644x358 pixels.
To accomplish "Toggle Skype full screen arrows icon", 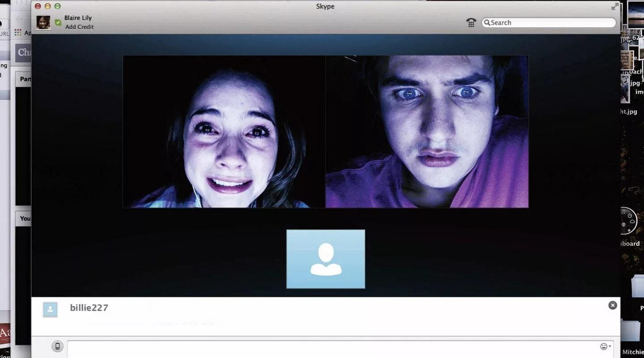I will click(x=615, y=6).
